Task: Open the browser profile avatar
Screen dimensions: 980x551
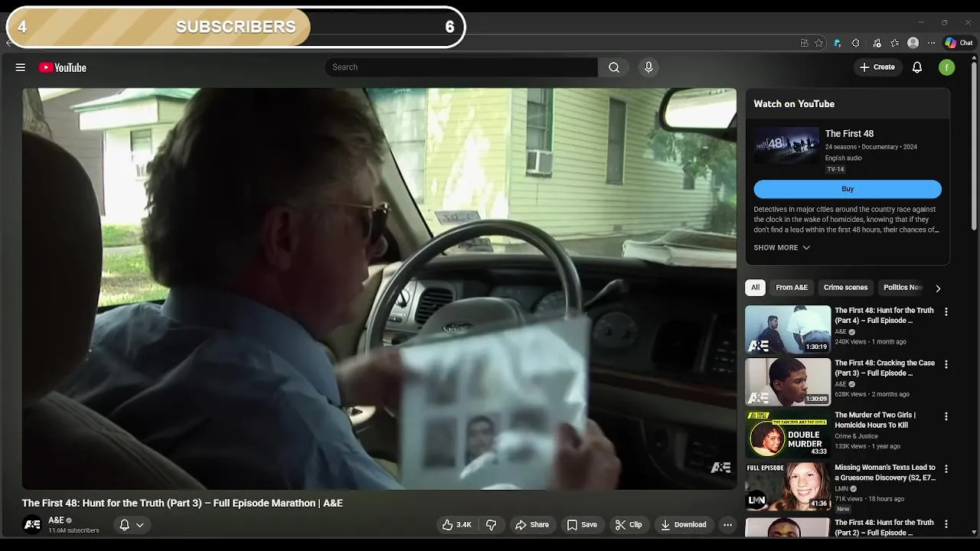Action: click(x=913, y=43)
